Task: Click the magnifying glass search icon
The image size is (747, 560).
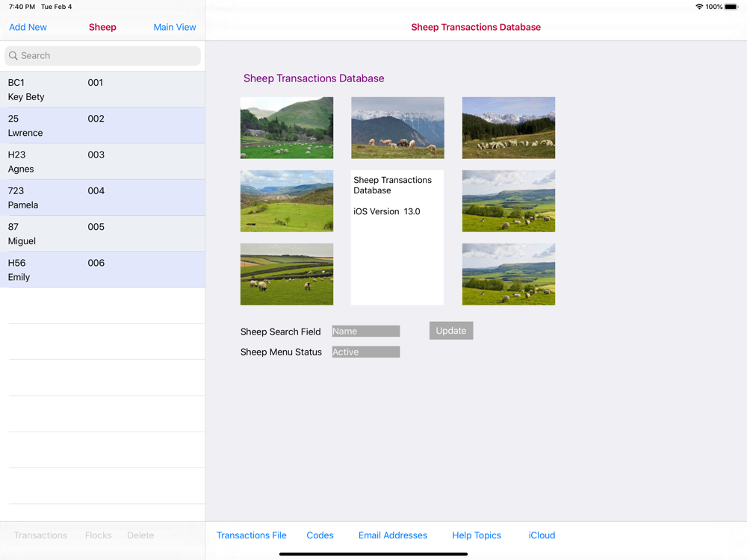Action: [13, 56]
